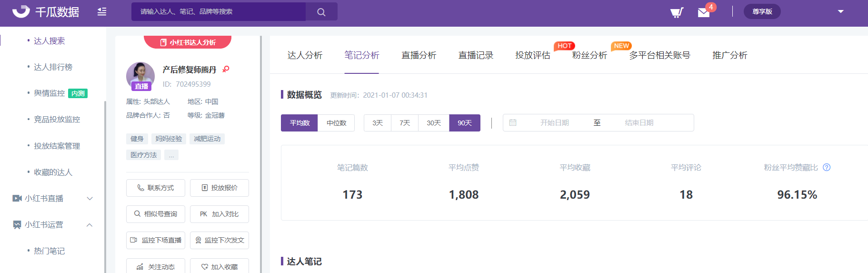Expand the 小红书直播 sidebar section
The width and height of the screenshot is (868, 273).
[x=90, y=198]
